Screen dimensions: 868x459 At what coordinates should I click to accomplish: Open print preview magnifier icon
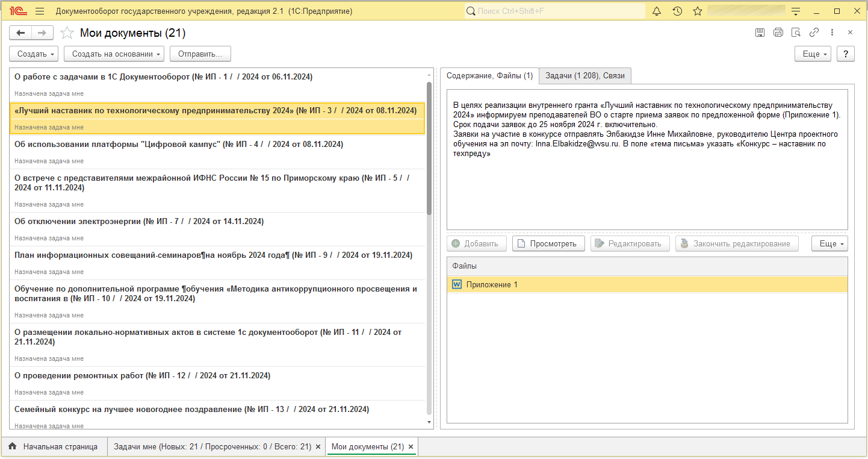796,33
